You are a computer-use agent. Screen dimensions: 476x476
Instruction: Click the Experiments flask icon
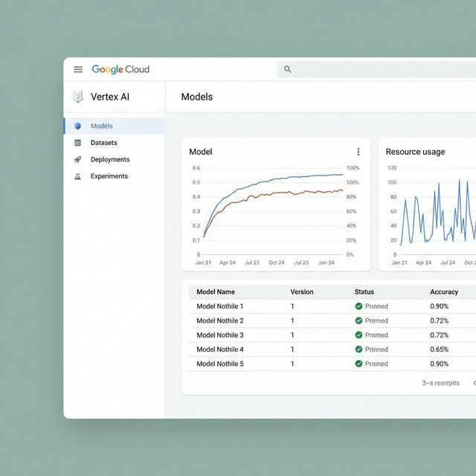pos(77,176)
